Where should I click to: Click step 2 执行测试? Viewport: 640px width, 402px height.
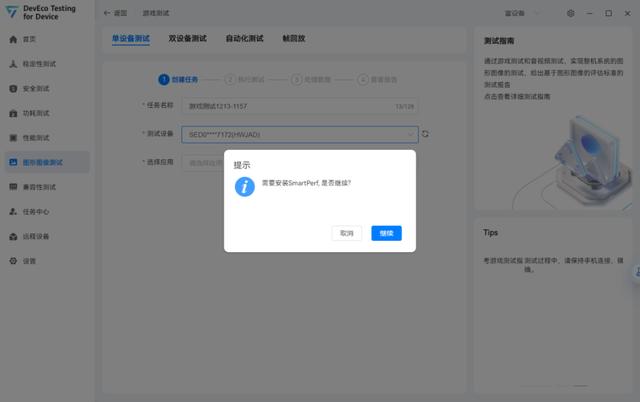pyautogui.click(x=244, y=80)
